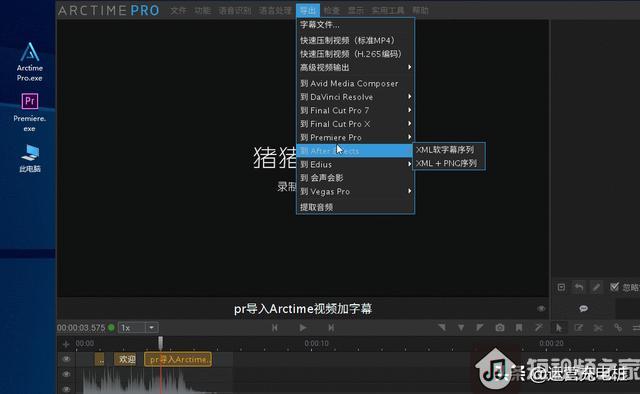Image resolution: width=640 pixels, height=394 pixels.
Task: Toggle eye icon just below subtitle track's eye
Action: tap(67, 374)
